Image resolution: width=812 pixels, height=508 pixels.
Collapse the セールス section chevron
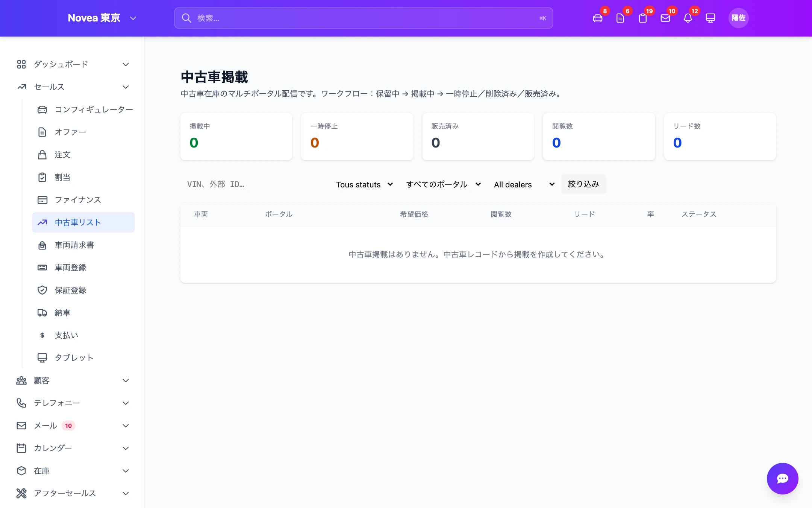tap(126, 87)
